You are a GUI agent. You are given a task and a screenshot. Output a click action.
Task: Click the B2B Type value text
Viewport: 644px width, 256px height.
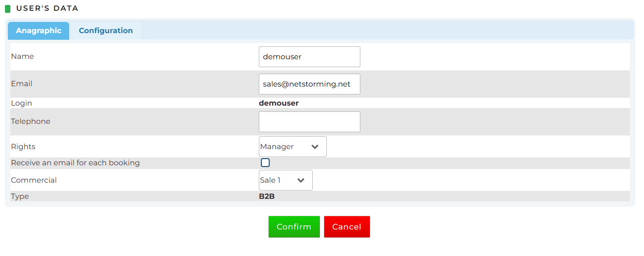[267, 196]
